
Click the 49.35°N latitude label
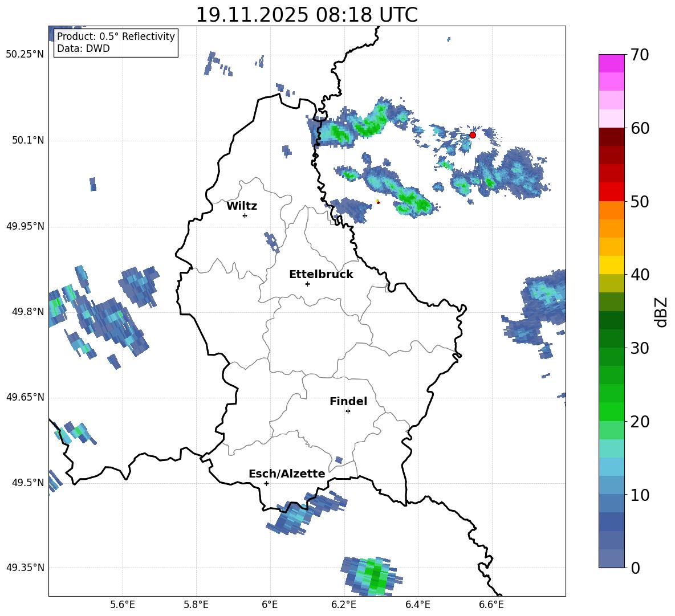tap(25, 568)
